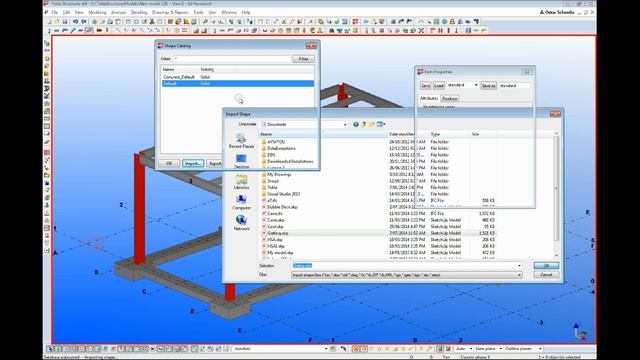Open the Detailing menu
This screenshot has width=640, height=360.
pos(139,13)
